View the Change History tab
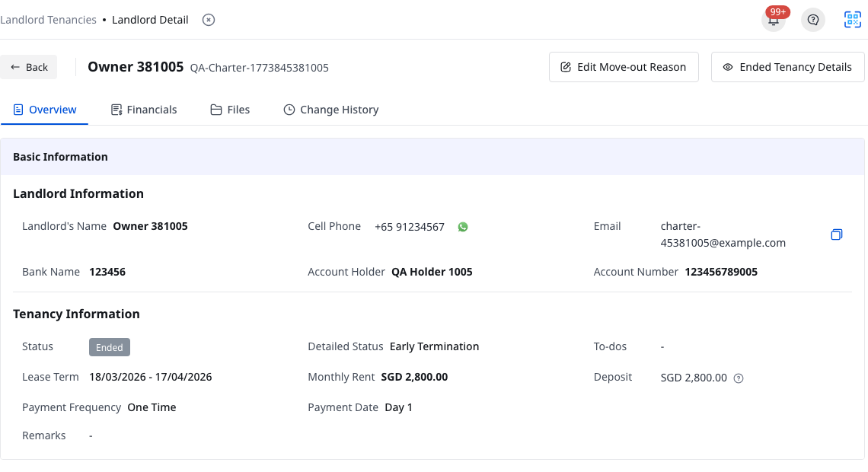The height and width of the screenshot is (472, 868). point(331,110)
